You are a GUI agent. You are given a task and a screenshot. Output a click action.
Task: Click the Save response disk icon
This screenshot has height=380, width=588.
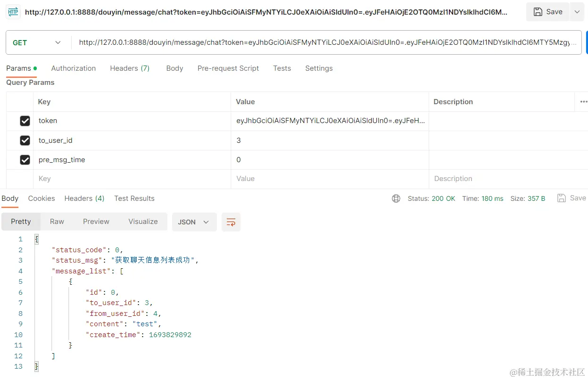(561, 198)
